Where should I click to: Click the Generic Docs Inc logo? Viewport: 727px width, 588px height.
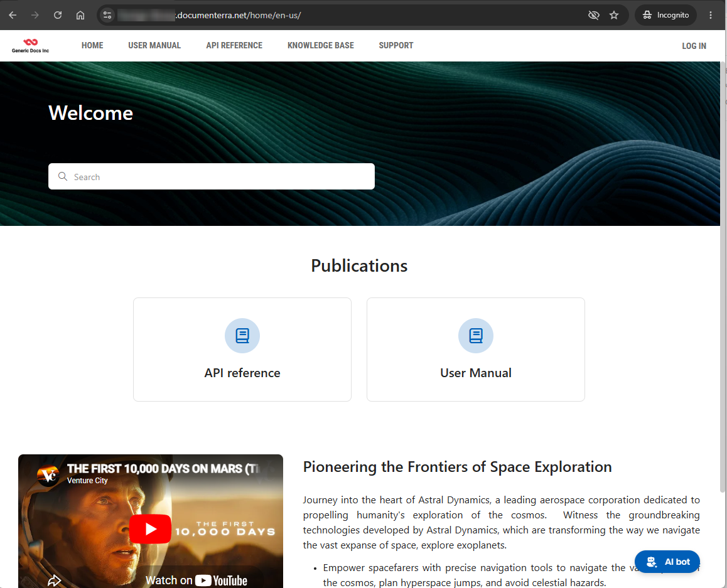click(x=30, y=45)
